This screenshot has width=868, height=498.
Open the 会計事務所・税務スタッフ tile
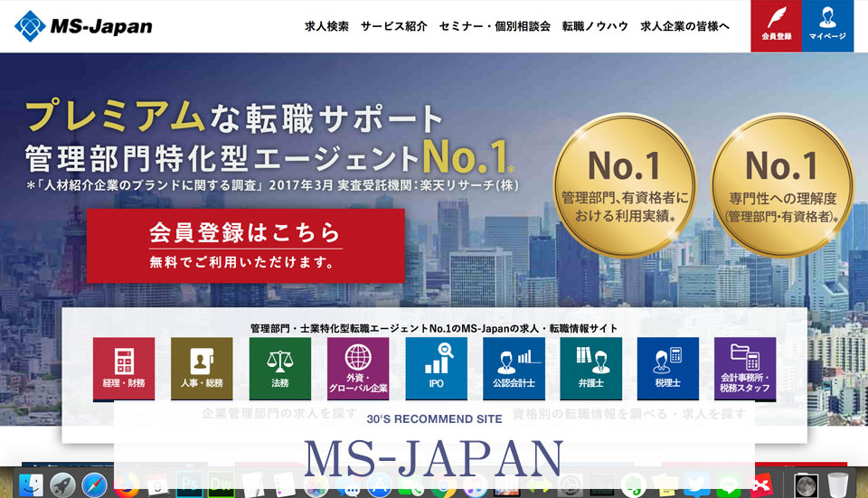745,369
